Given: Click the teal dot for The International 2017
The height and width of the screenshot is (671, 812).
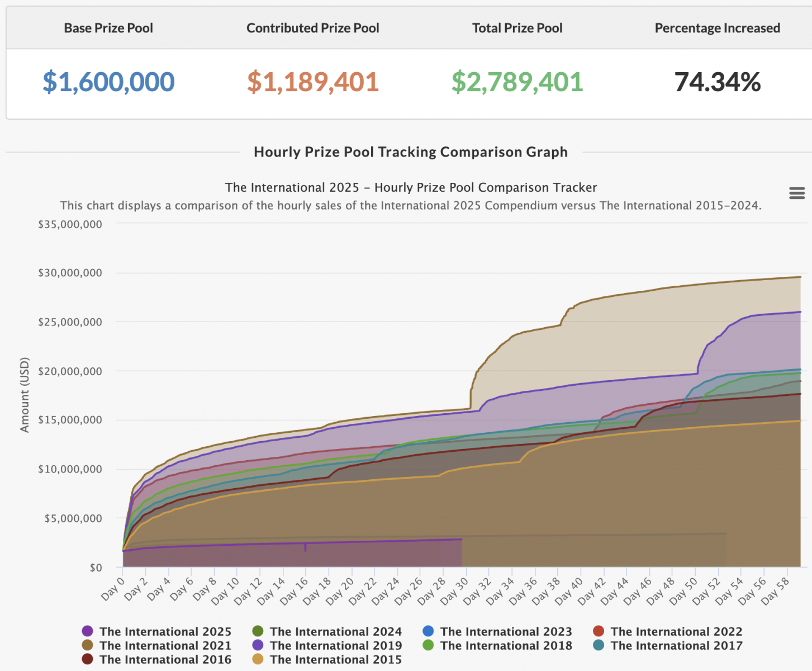Looking at the screenshot, I should pyautogui.click(x=599, y=645).
